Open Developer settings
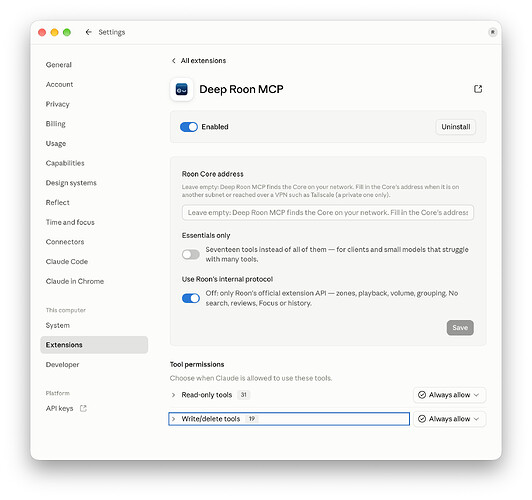Image resolution: width=532 pixels, height=500 pixels. [62, 365]
